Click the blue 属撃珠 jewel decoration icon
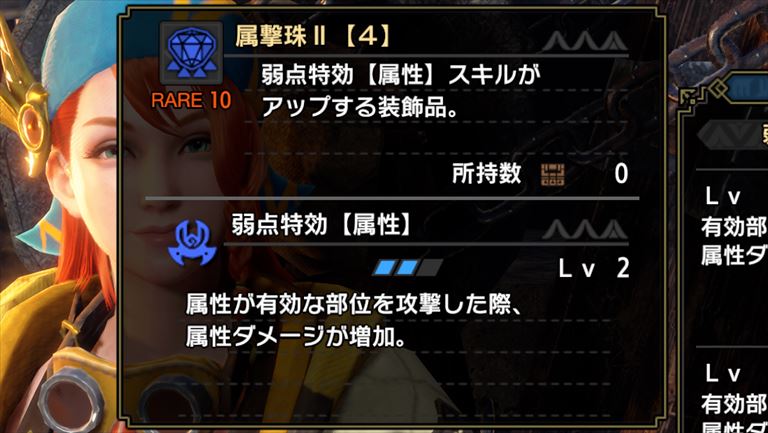Screen dimensions: 768x433 (x=192, y=53)
